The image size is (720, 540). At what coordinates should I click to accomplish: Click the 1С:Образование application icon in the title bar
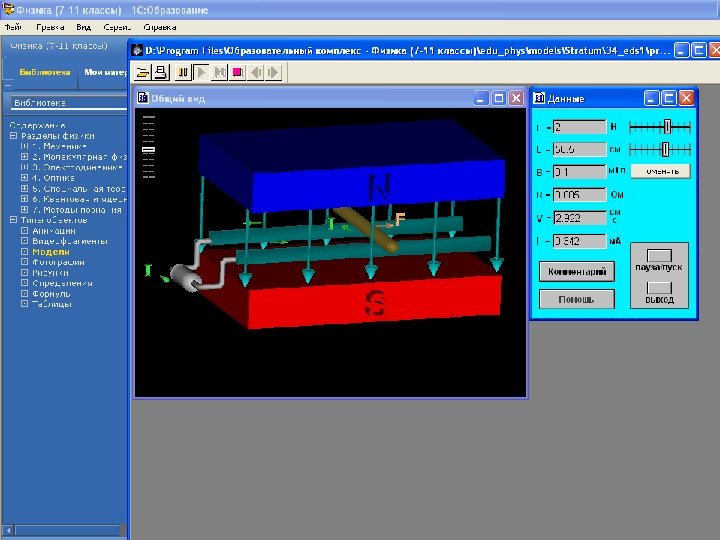click(8, 9)
